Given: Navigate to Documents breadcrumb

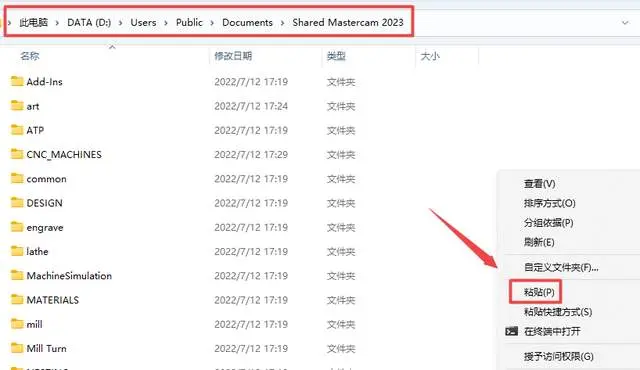Looking at the screenshot, I should point(247,22).
